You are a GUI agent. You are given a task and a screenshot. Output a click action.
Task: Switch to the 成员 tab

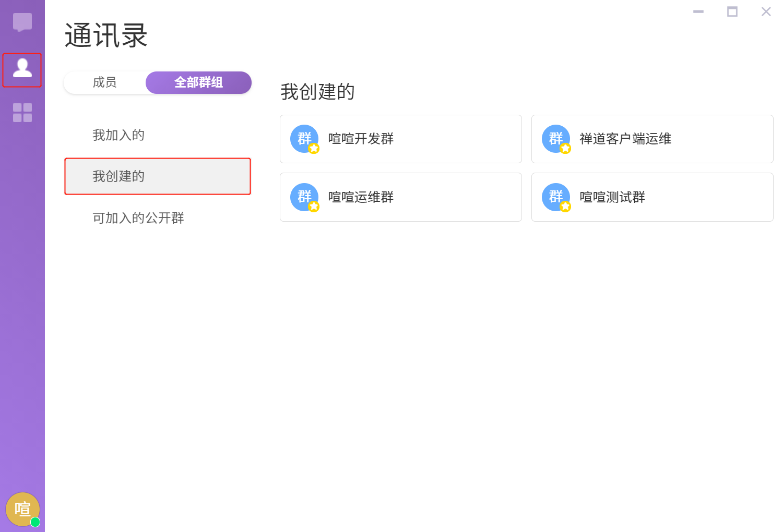click(x=104, y=82)
